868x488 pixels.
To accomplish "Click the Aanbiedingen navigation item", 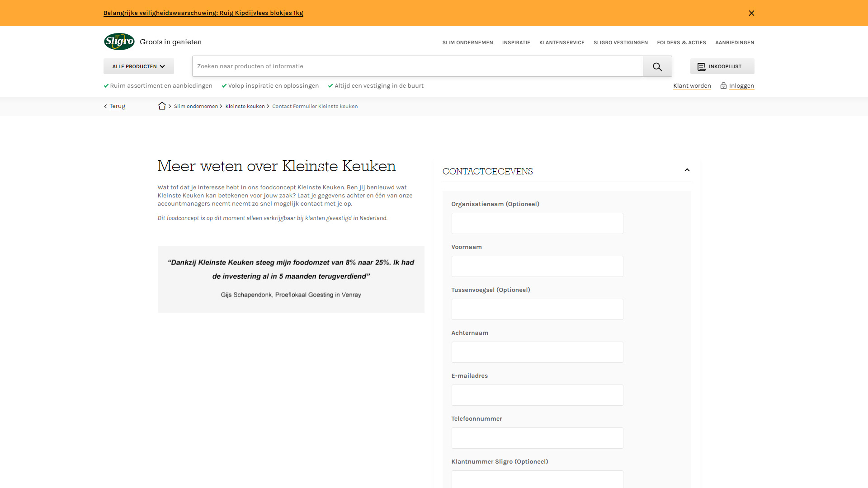I will 734,42.
